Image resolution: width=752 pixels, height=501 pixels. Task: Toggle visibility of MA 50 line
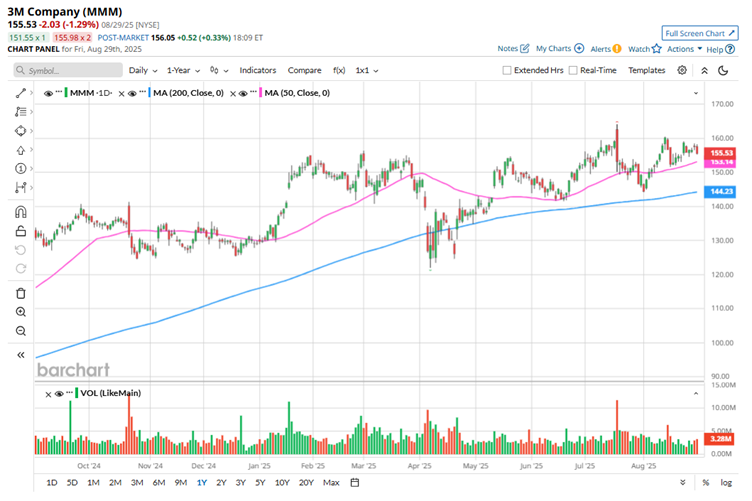click(x=243, y=93)
